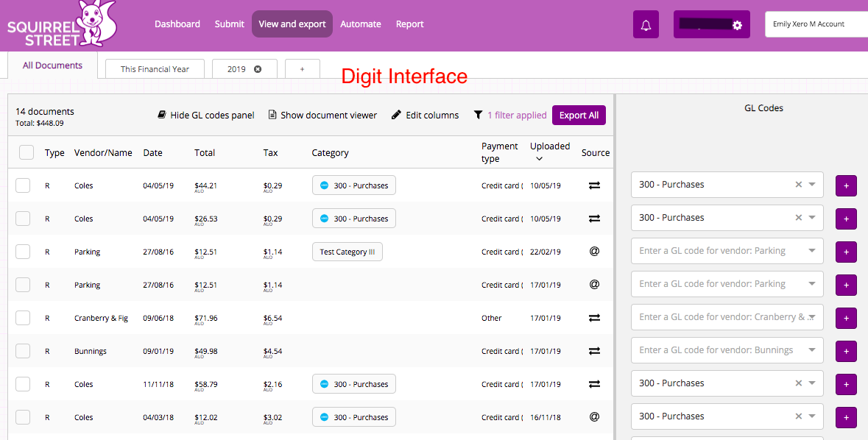Select the Coles $12.02 row checkbox

pyautogui.click(x=23, y=417)
